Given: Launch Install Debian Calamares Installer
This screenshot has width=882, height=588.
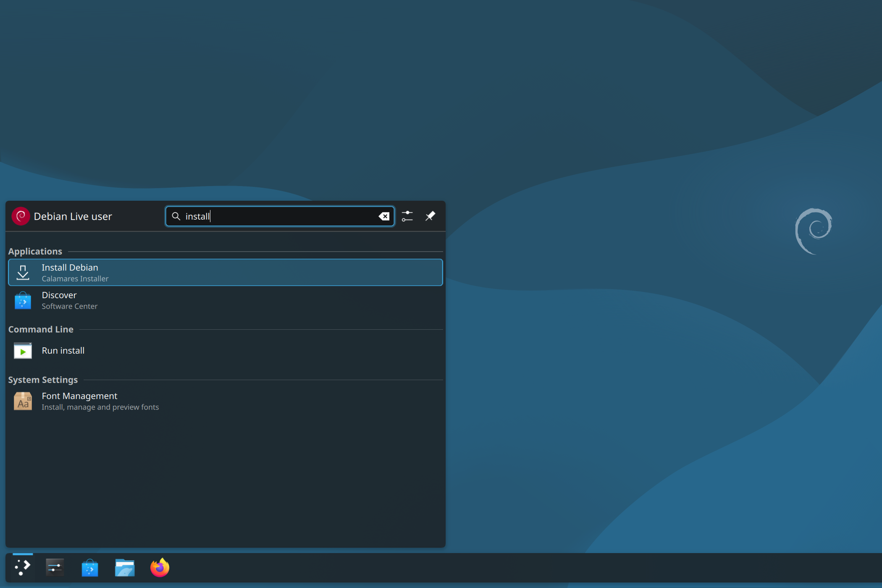Looking at the screenshot, I should click(225, 273).
